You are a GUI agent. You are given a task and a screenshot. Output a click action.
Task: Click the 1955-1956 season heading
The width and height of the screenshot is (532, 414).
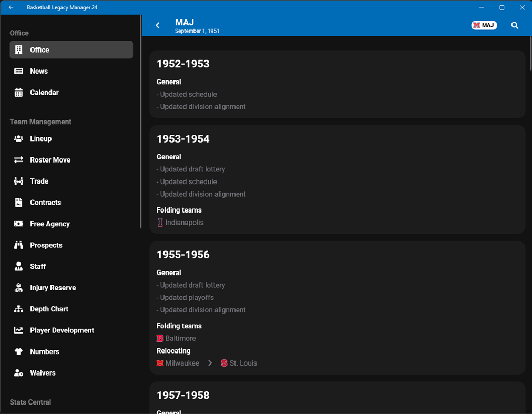(183, 255)
